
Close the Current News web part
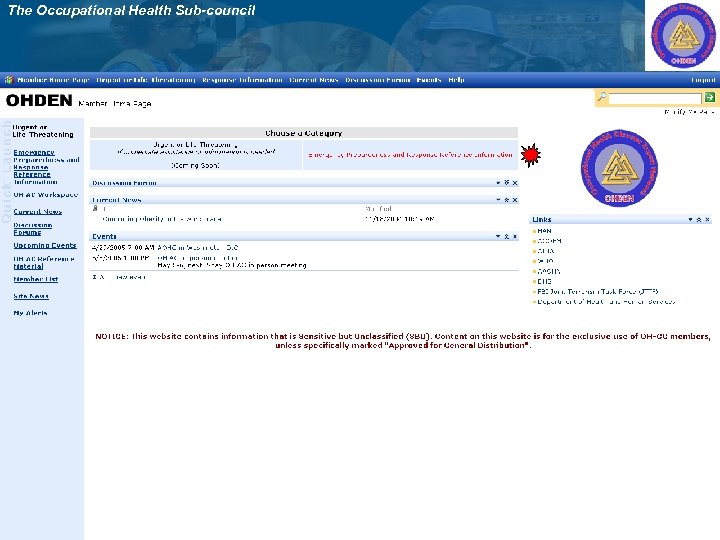coord(515,200)
